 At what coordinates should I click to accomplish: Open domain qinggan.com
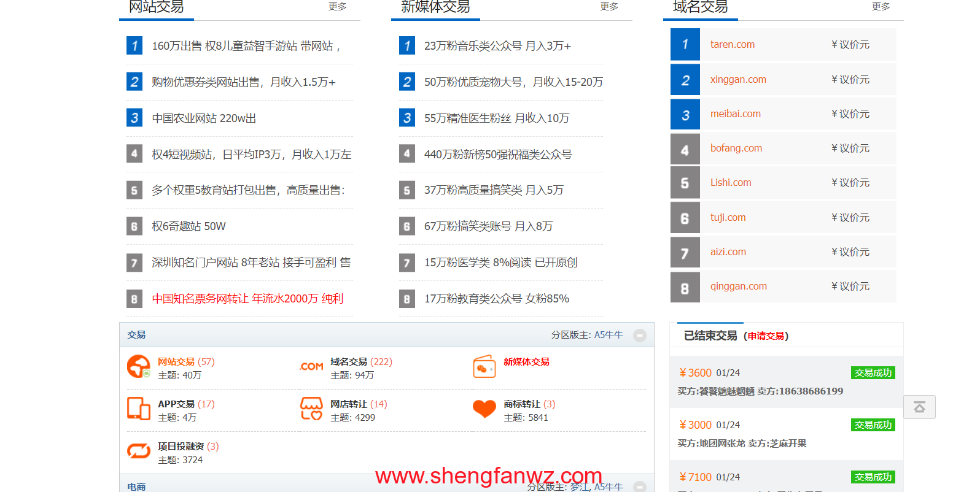pyautogui.click(x=739, y=286)
